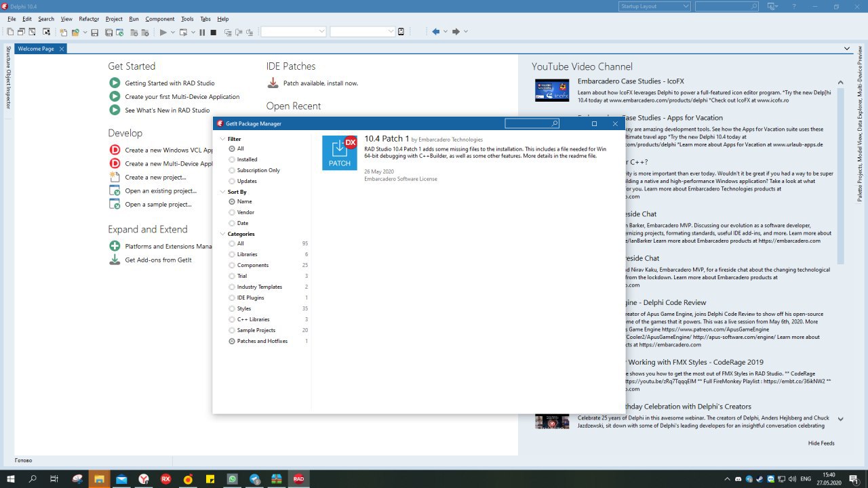868x488 pixels.
Task: Click the Forward navigation arrow in toolbar
Action: click(456, 32)
